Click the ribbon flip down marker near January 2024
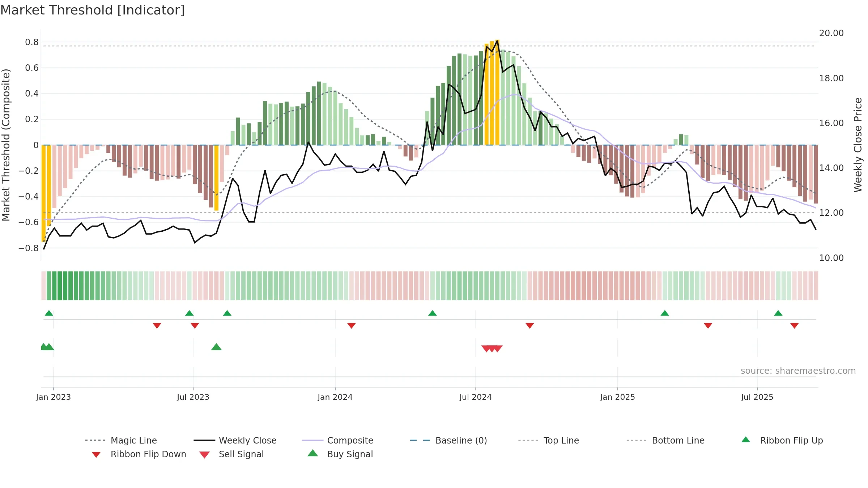The width and height of the screenshot is (868, 488). tap(352, 326)
